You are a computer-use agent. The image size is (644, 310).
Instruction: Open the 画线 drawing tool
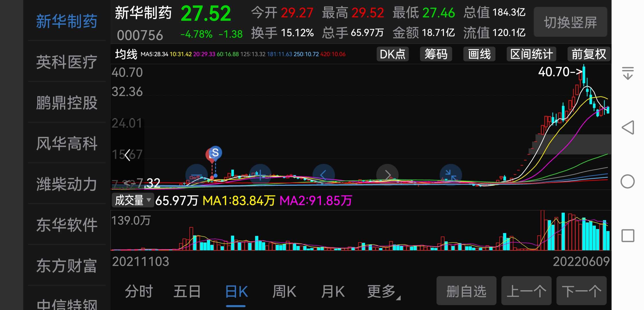click(x=479, y=54)
